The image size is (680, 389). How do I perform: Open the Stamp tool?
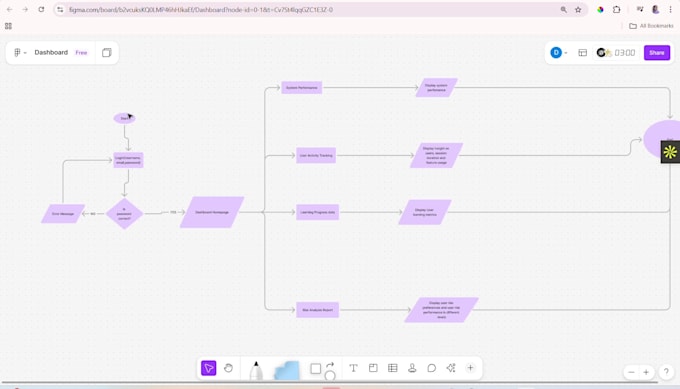(412, 368)
